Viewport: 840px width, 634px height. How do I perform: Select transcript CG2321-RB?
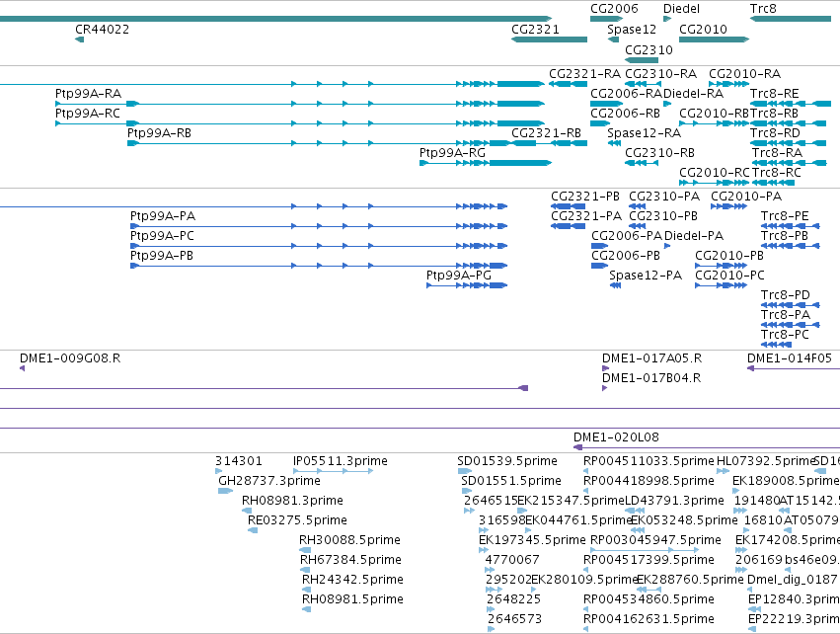coord(547,133)
